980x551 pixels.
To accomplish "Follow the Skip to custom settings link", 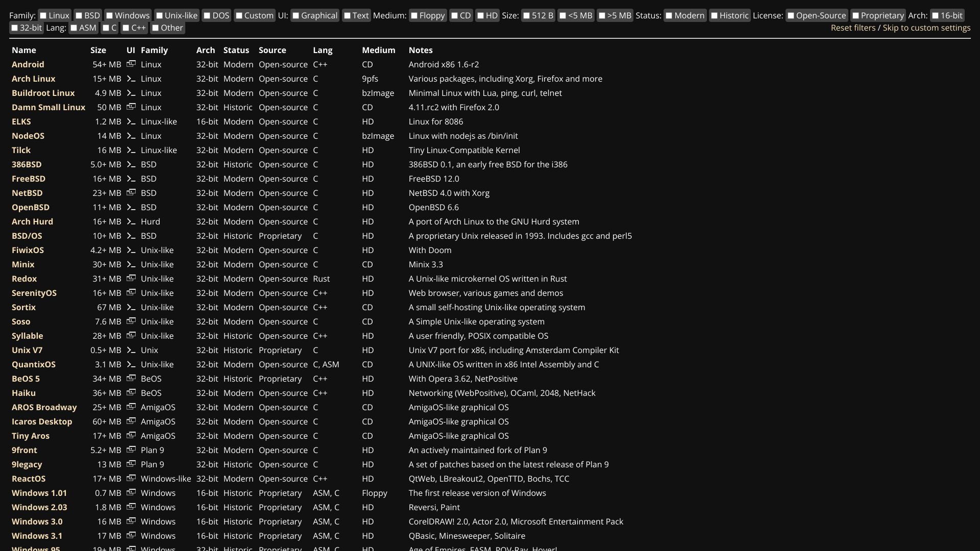I will pyautogui.click(x=926, y=28).
